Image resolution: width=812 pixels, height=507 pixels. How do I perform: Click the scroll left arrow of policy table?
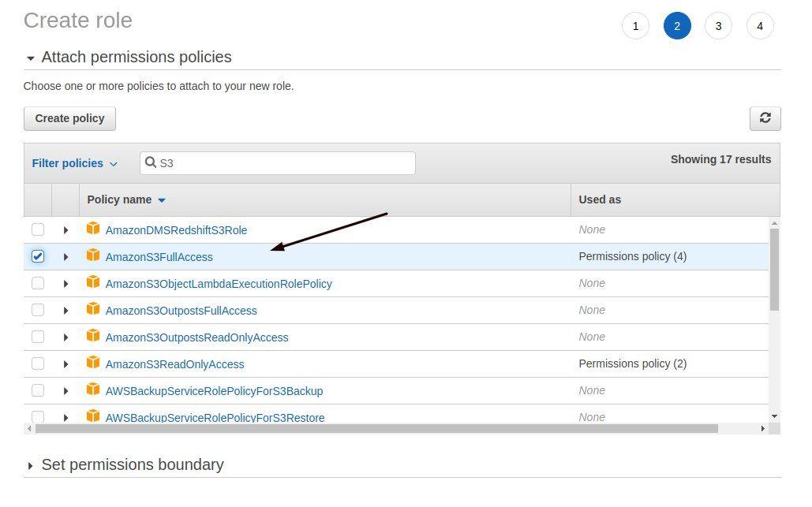tap(29, 428)
